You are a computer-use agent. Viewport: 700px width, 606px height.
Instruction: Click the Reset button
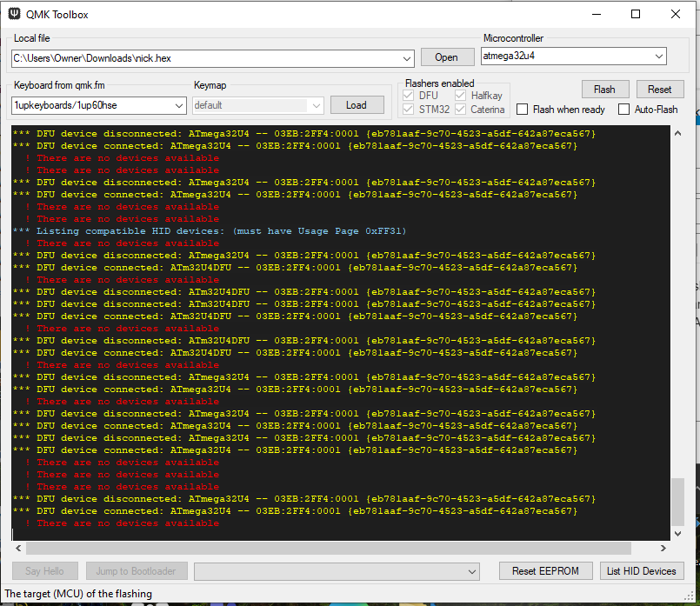click(x=659, y=90)
